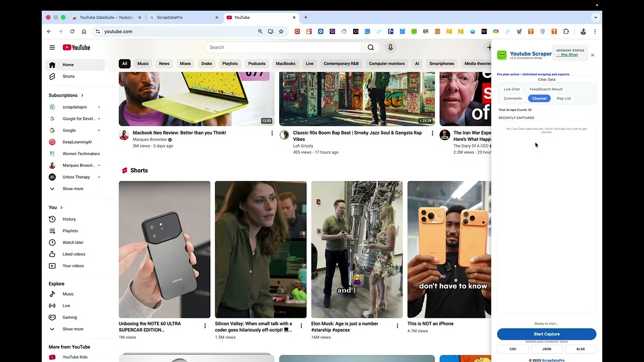Switch to Feed/Search Result scraper mode
Image resolution: width=644 pixels, height=362 pixels.
[546, 89]
